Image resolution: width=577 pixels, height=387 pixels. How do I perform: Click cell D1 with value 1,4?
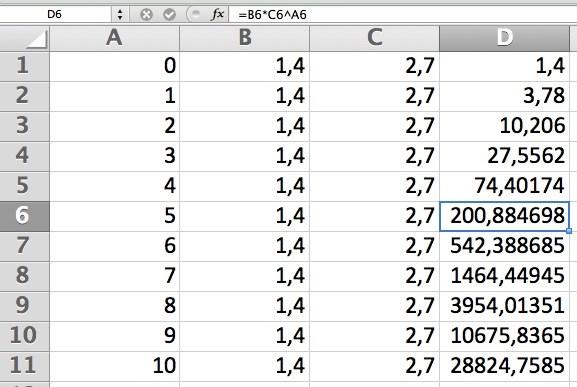pyautogui.click(x=504, y=66)
